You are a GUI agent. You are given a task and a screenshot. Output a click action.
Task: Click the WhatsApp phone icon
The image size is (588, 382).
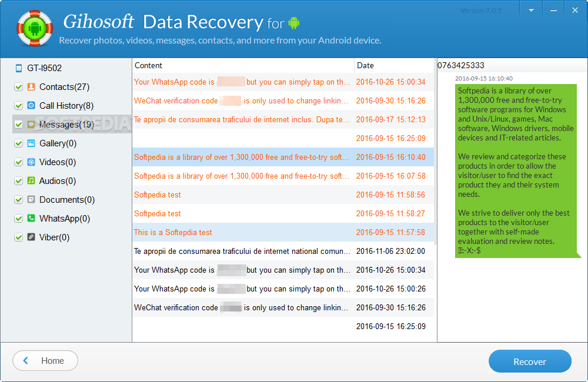coord(32,218)
